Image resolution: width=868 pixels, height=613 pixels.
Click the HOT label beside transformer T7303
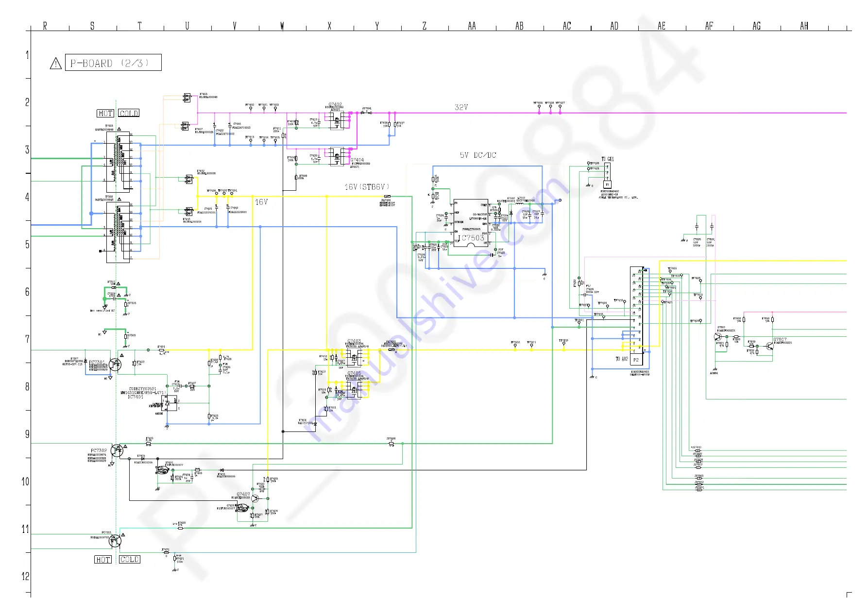pyautogui.click(x=105, y=113)
